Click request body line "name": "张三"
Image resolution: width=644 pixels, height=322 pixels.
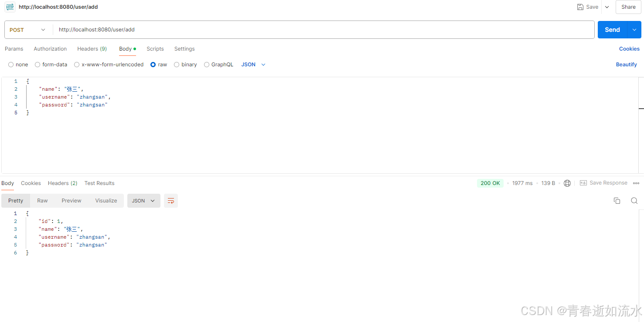61,89
